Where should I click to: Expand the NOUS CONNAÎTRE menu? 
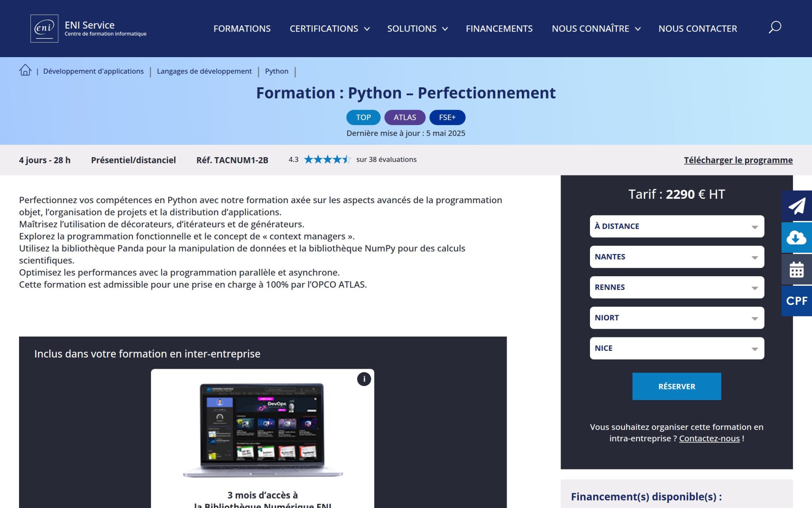click(x=596, y=29)
